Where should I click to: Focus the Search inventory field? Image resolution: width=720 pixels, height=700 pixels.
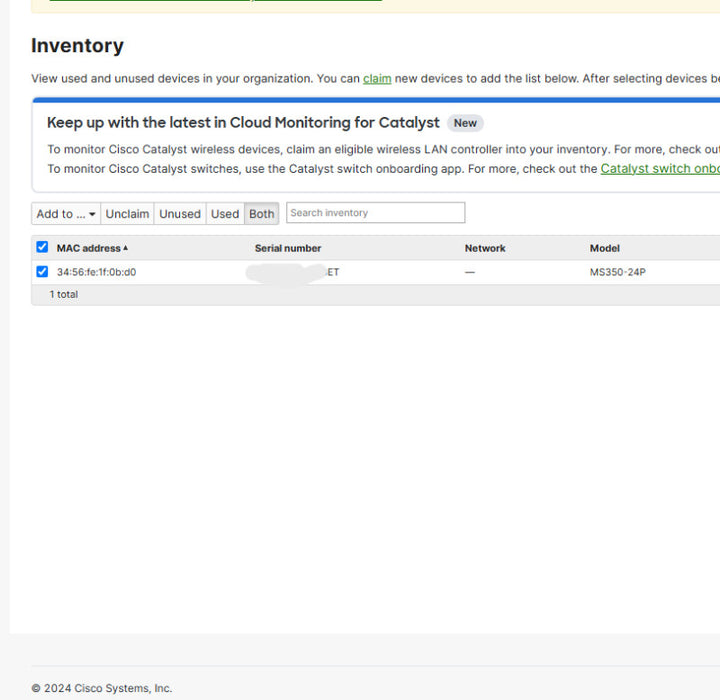pos(376,213)
